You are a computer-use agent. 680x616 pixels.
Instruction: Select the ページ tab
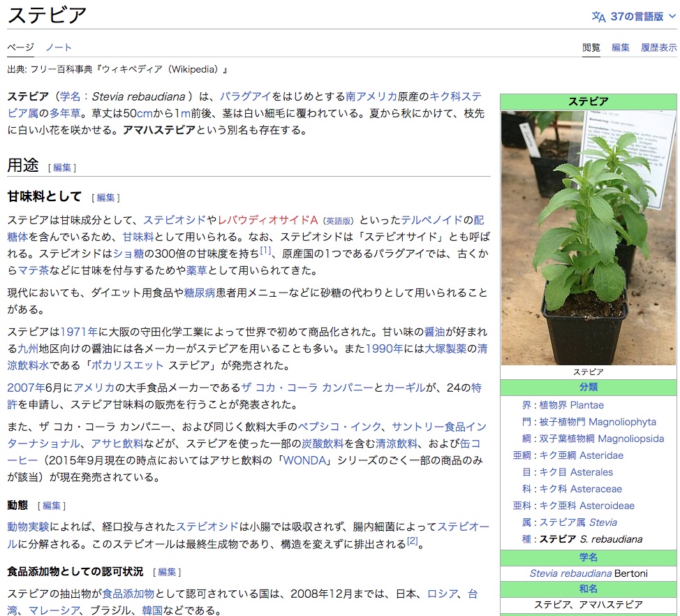point(20,47)
